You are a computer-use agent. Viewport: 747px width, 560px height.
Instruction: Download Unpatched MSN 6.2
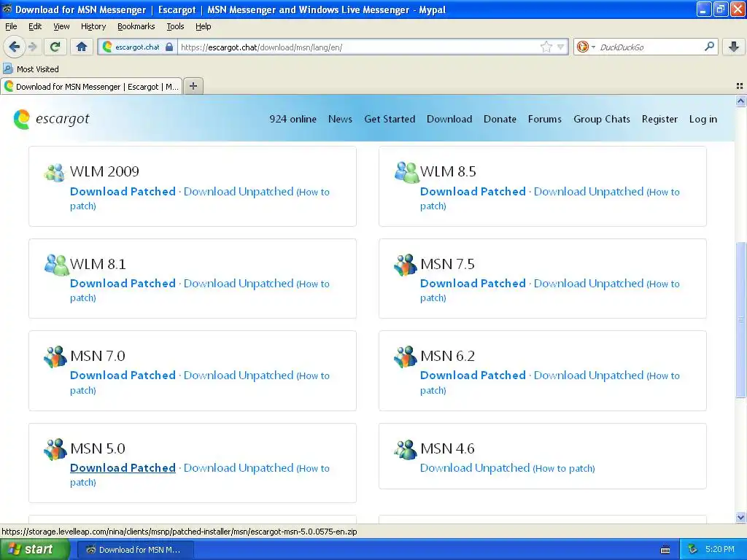[x=589, y=376]
